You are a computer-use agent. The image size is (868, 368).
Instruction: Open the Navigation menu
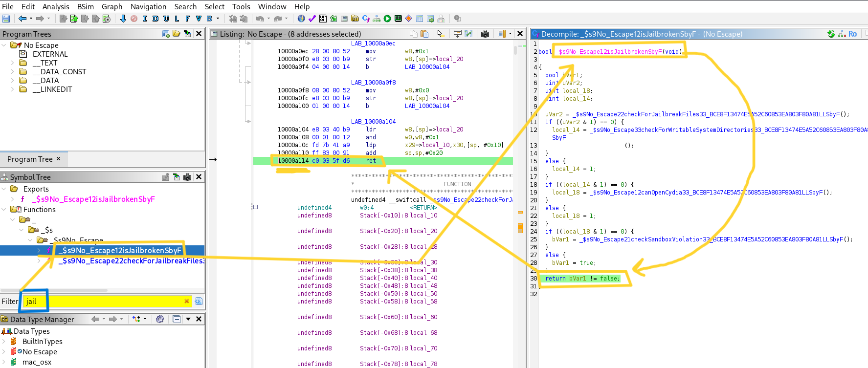[148, 6]
